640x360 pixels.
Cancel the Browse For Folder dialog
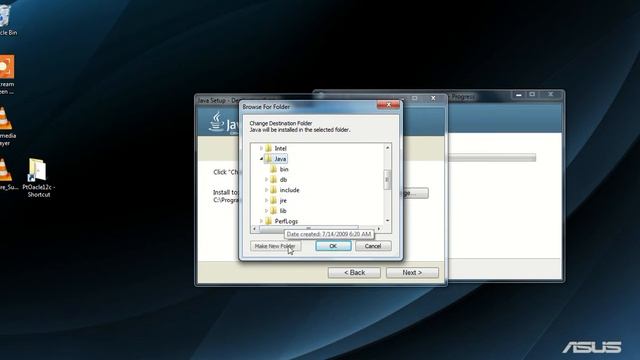[373, 246]
